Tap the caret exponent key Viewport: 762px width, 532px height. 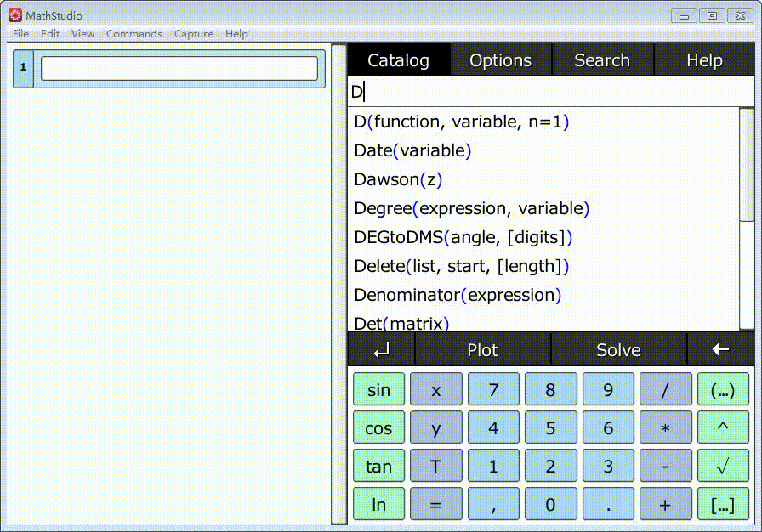pyautogui.click(x=723, y=427)
